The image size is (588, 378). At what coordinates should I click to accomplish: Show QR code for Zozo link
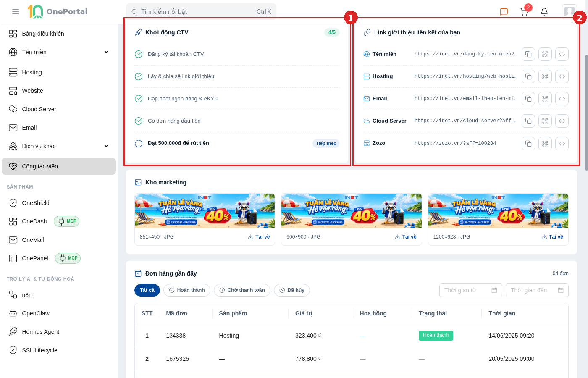[545, 144]
